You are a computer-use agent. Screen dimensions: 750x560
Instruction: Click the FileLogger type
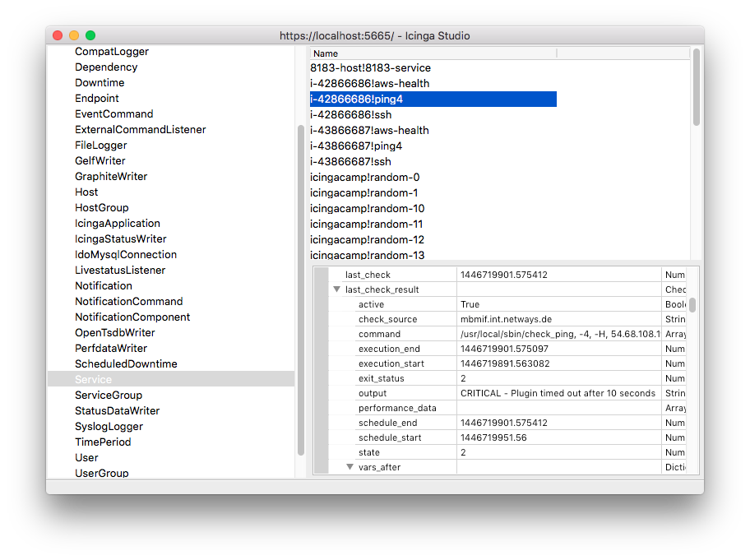pyautogui.click(x=101, y=146)
